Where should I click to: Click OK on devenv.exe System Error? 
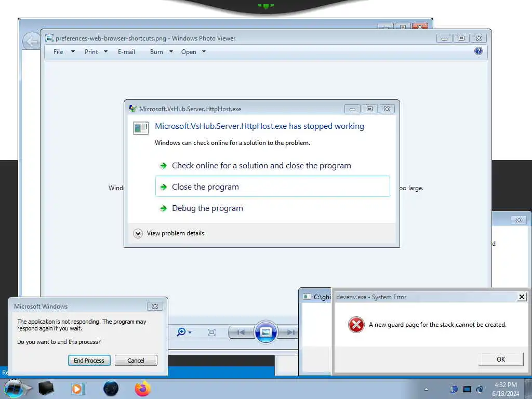click(500, 360)
